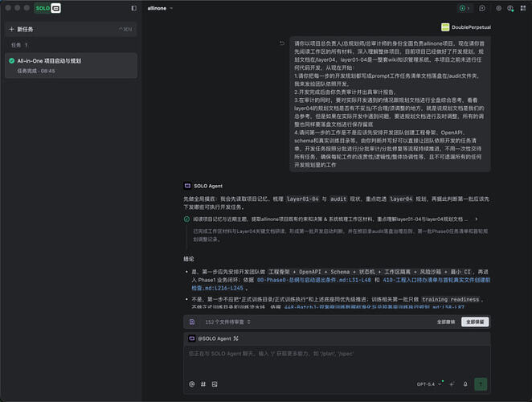The height and width of the screenshot is (402, 532).
Task: Click the undo arrow beside user message
Action: 281,43
